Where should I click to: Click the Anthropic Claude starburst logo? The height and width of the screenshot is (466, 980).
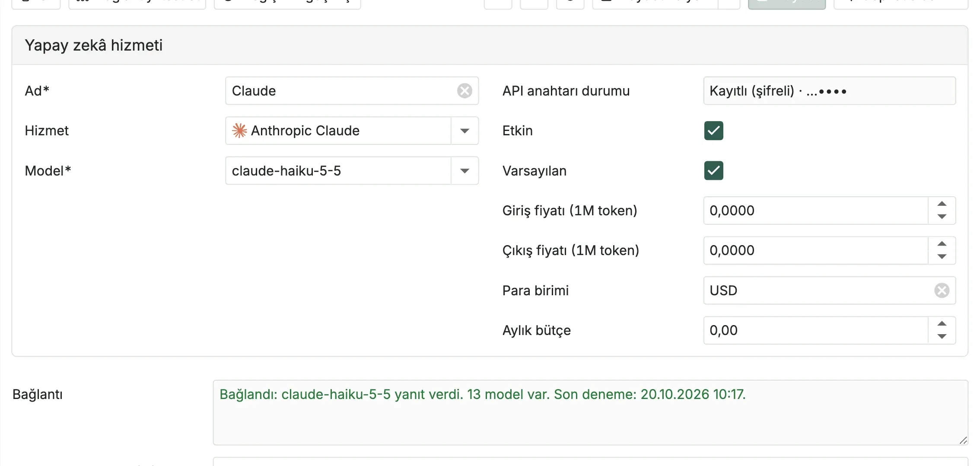(239, 131)
